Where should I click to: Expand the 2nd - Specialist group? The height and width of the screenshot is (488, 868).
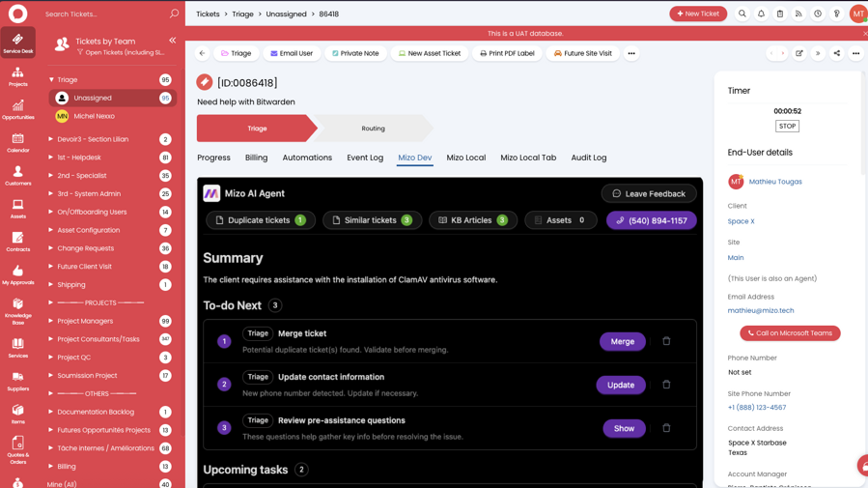(x=50, y=176)
